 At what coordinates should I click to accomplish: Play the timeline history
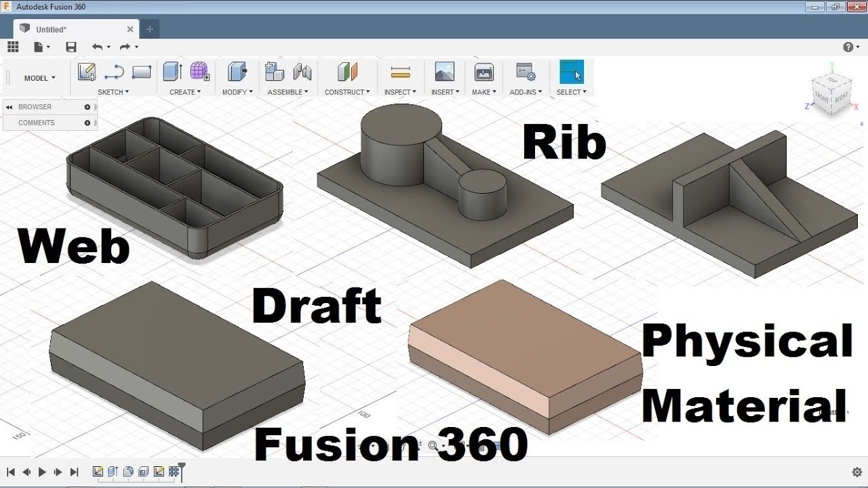tap(42, 472)
